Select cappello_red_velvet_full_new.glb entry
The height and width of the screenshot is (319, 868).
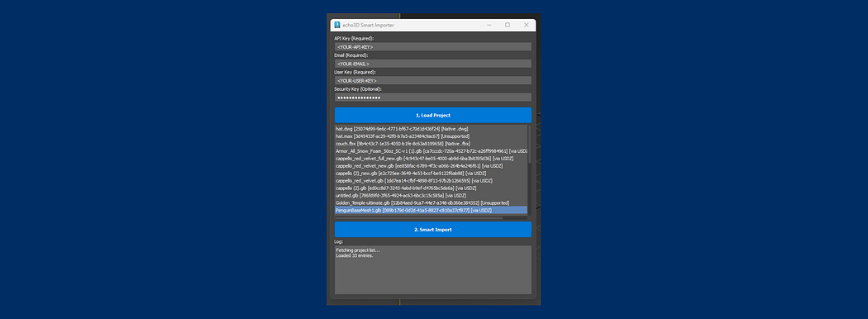[431, 159]
